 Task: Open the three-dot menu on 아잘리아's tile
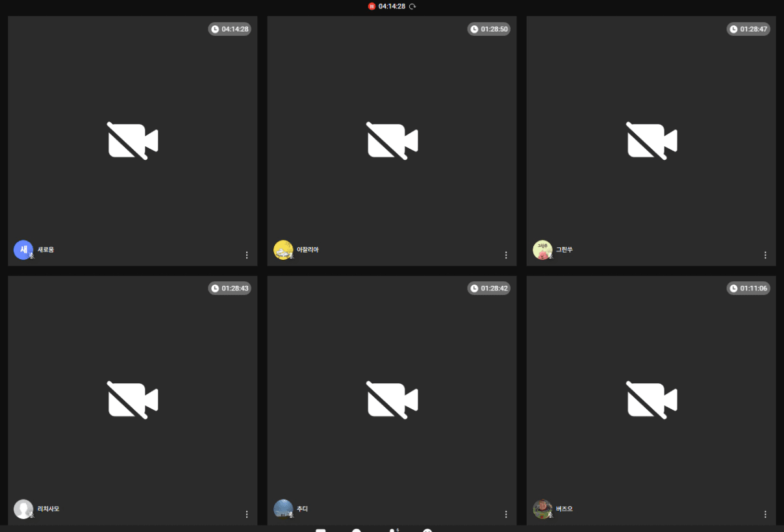(506, 255)
